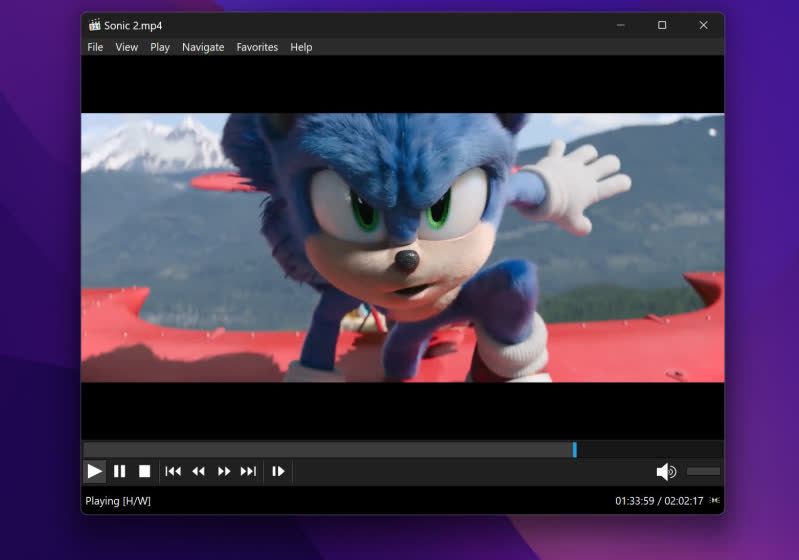Open the Help menu
This screenshot has height=560, width=799.
click(x=301, y=47)
